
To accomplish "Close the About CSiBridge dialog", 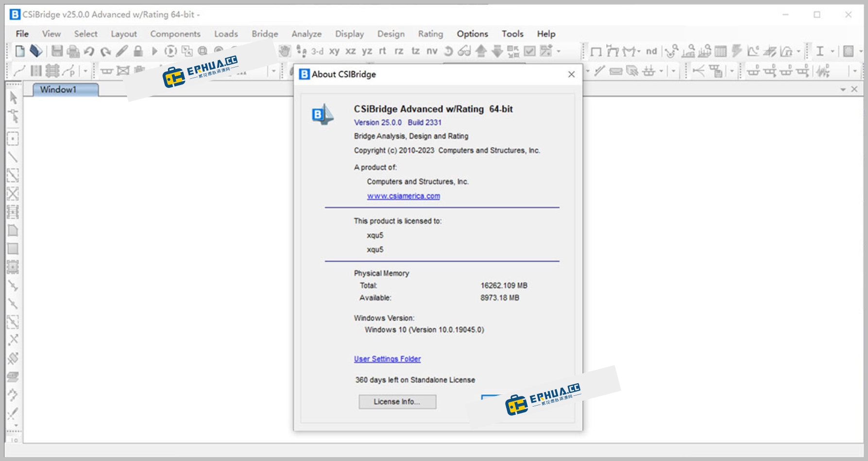I will (x=571, y=74).
